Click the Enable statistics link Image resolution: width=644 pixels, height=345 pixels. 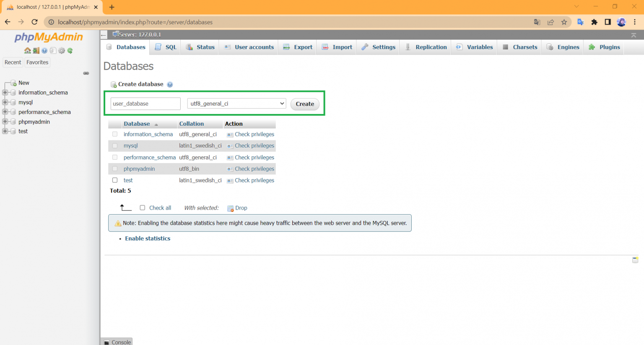tap(148, 239)
